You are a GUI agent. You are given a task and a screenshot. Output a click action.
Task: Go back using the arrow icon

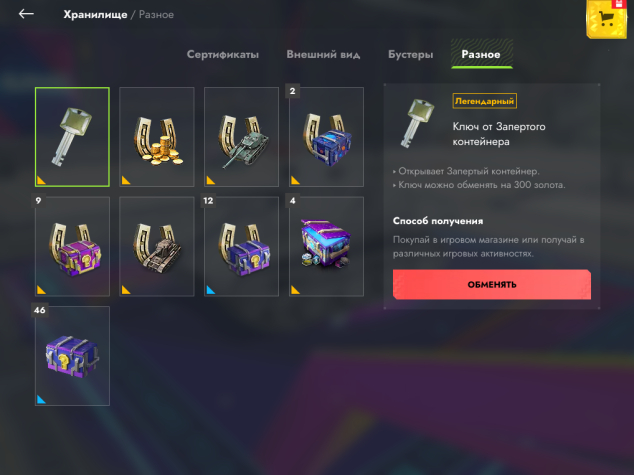click(26, 14)
